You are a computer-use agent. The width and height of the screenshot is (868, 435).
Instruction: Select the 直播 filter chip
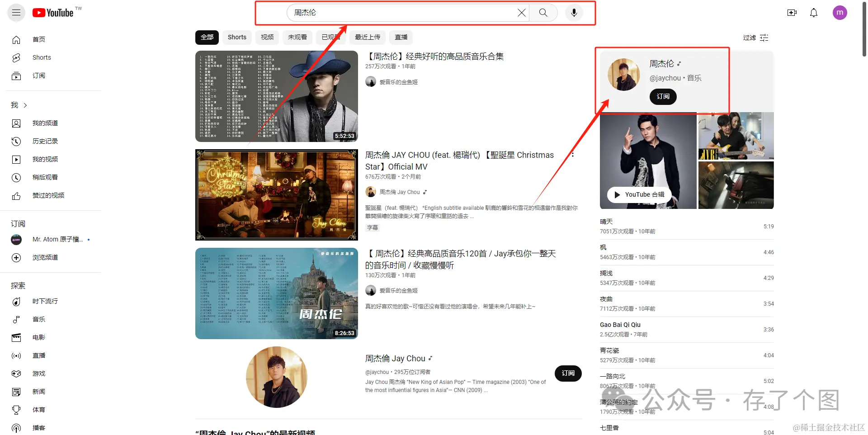tap(401, 37)
